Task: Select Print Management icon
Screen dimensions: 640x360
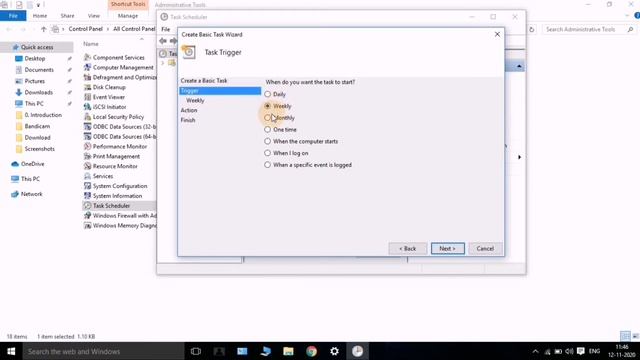Action: tap(87, 156)
